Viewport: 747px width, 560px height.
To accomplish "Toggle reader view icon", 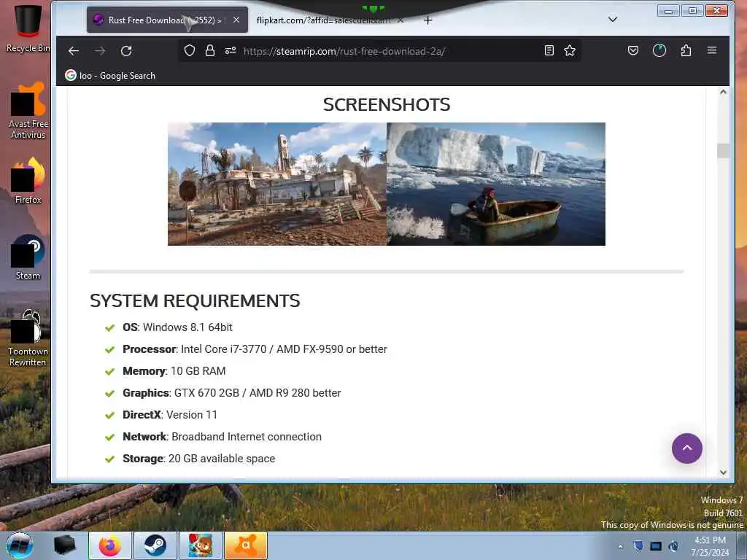I will coord(549,50).
